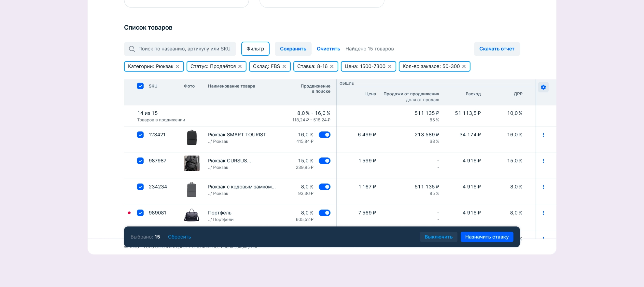The image size is (644, 287).
Task: Open the product thumbnail for SKU 234234
Action: coord(192,189)
